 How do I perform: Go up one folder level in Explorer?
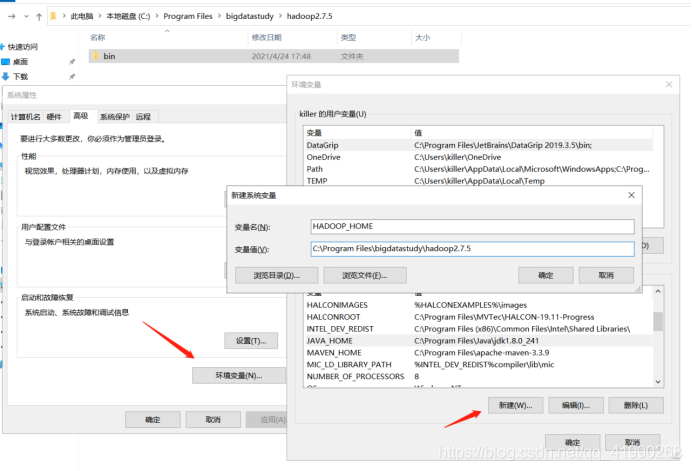(x=39, y=17)
